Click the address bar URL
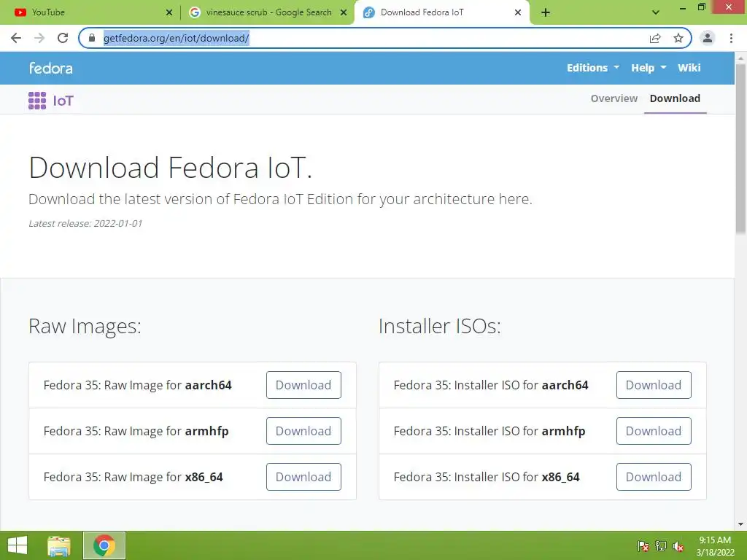 177,38
